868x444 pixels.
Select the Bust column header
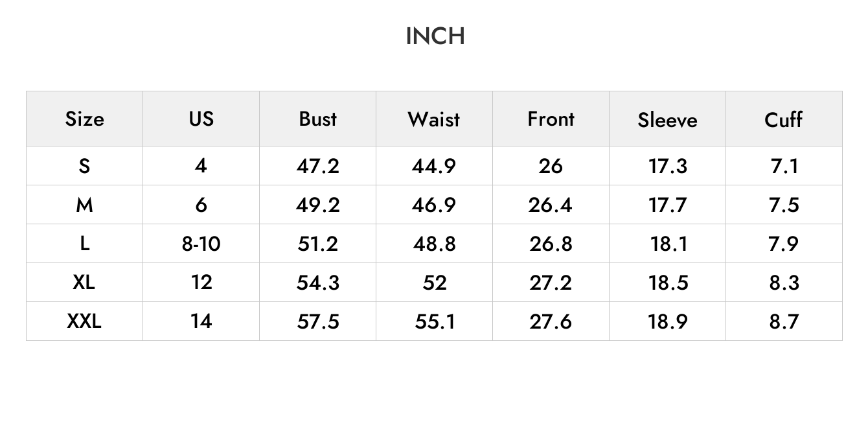317,119
